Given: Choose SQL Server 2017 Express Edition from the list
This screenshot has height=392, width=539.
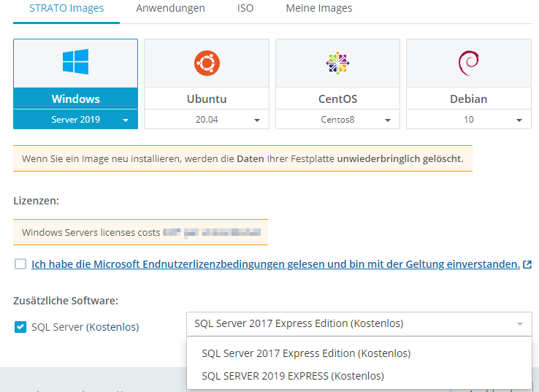Looking at the screenshot, I should [x=359, y=353].
